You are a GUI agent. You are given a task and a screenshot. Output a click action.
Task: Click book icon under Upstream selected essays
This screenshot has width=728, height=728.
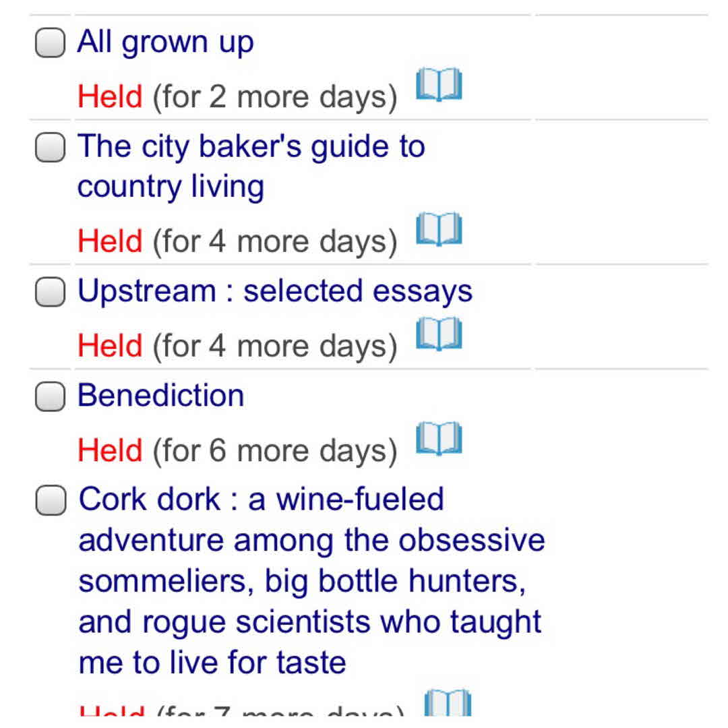pyautogui.click(x=439, y=334)
